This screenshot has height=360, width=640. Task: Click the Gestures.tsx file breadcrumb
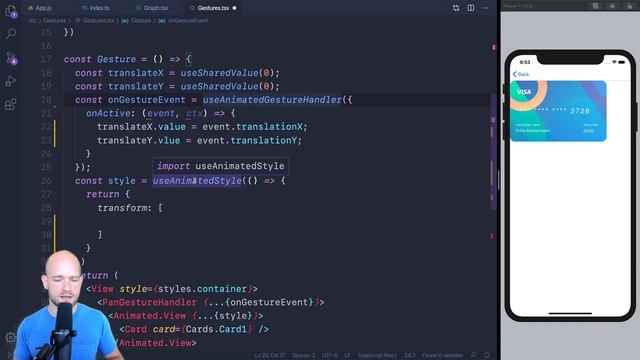point(98,20)
